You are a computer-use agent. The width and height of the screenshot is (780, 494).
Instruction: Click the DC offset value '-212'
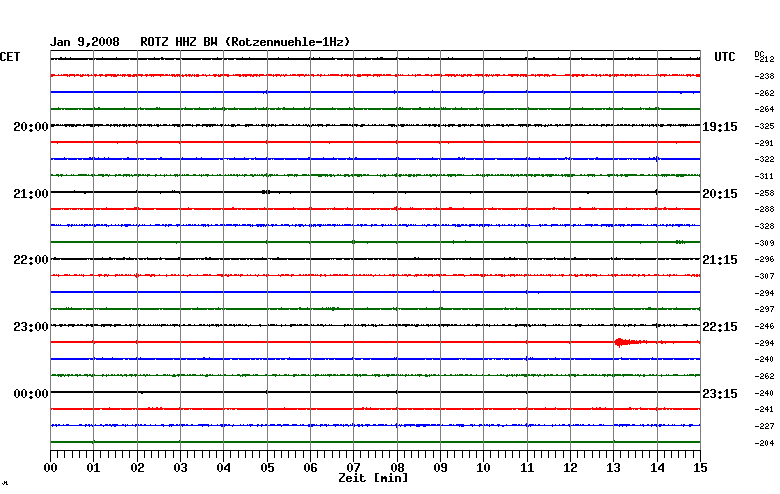pos(765,59)
